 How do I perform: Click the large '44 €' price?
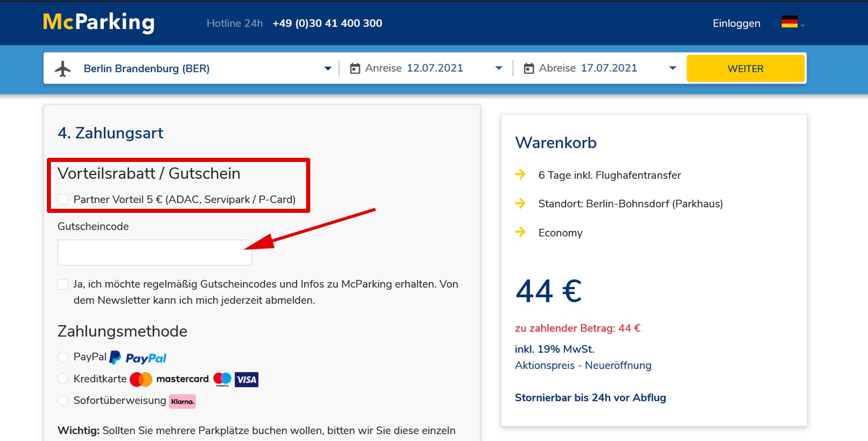(x=549, y=291)
